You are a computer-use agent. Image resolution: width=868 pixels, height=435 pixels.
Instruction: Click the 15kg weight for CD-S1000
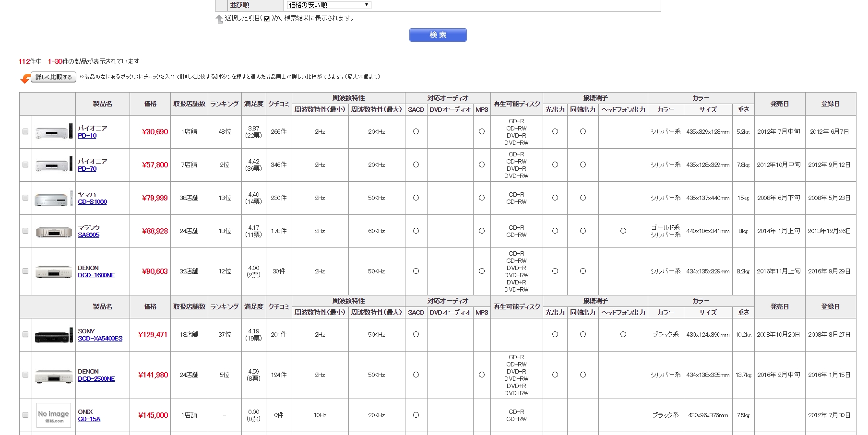click(743, 198)
